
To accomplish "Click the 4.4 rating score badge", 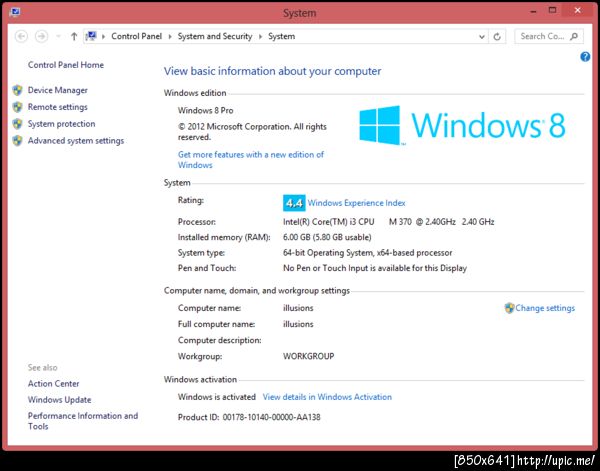I will (x=294, y=203).
